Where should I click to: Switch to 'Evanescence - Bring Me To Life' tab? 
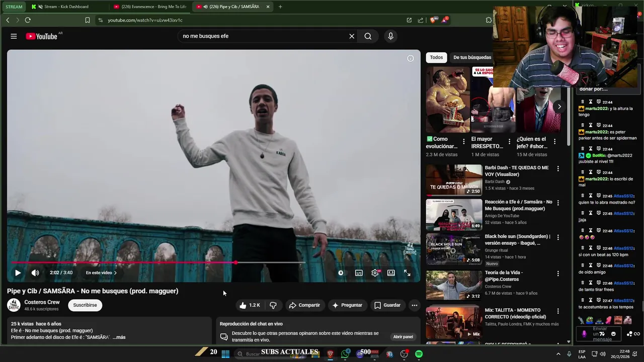pos(149,7)
